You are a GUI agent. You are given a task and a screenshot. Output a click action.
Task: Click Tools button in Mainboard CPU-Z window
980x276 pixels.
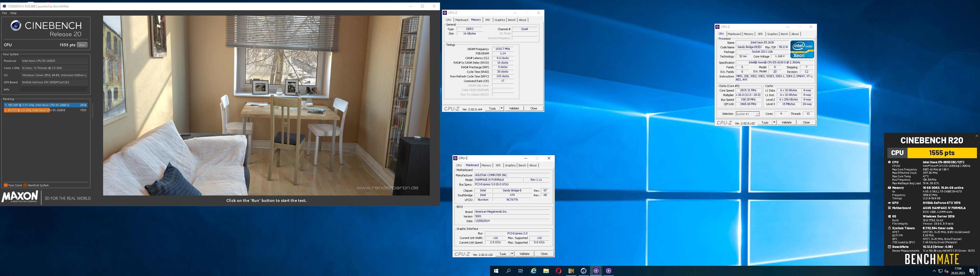[503, 254]
